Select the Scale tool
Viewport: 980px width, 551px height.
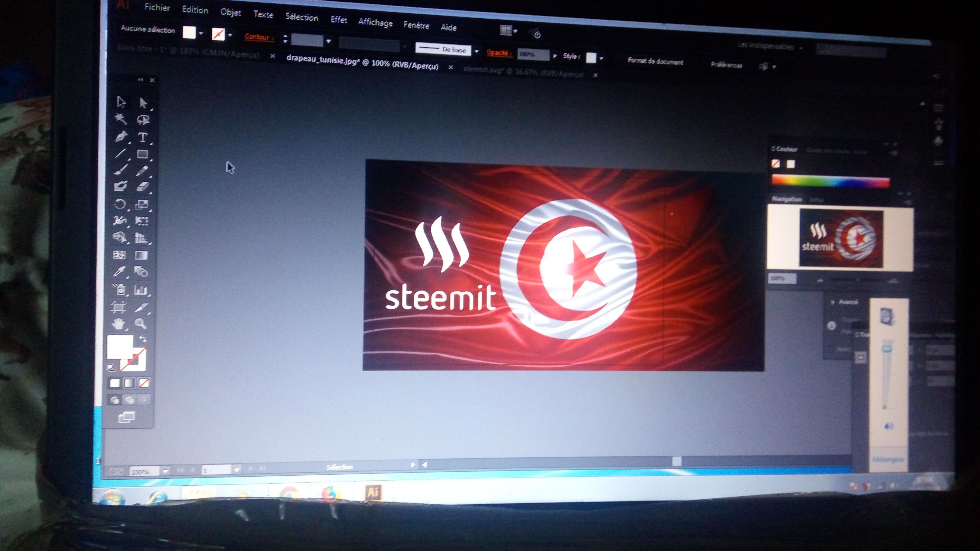click(142, 205)
